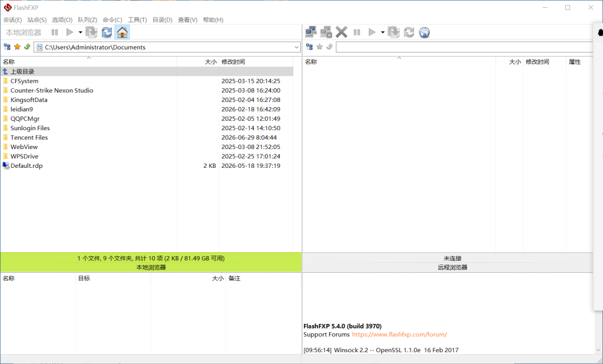Open the flashfxp.com forum link
603x364 pixels.
click(x=399, y=335)
